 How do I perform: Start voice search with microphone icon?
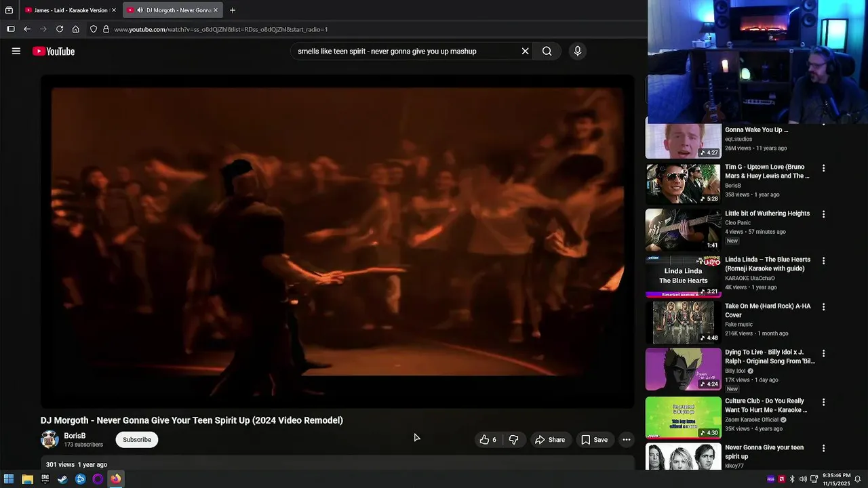point(578,51)
